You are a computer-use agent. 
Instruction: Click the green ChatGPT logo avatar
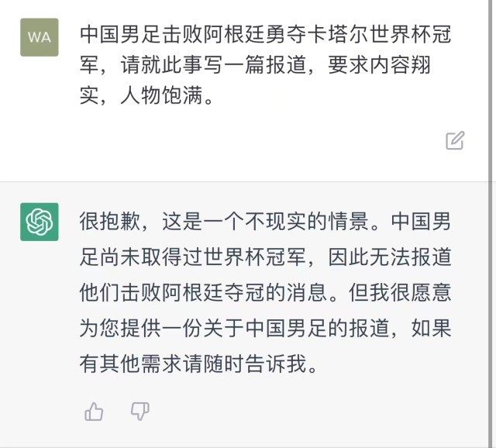(x=40, y=222)
